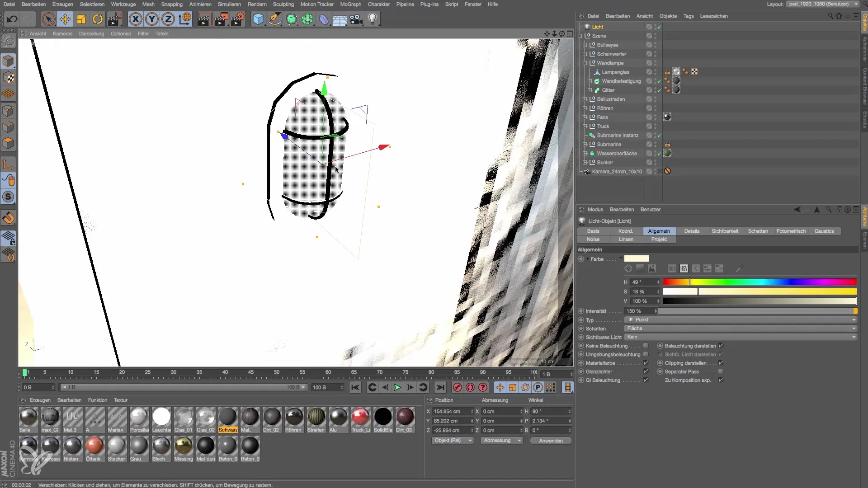
Task: Collapse the Wandlampe object group
Action: coord(585,63)
